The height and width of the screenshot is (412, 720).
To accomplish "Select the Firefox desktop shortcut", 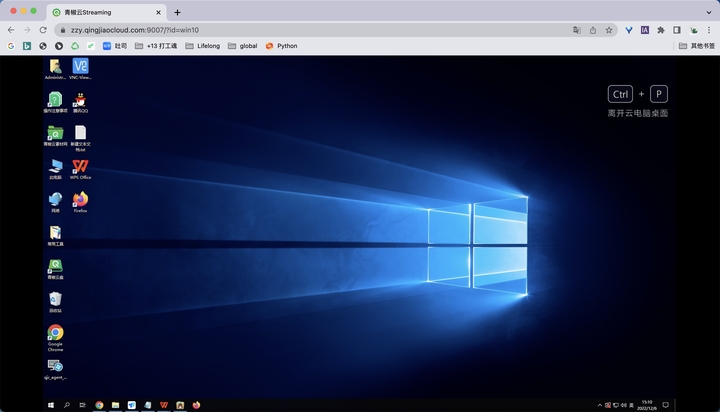I will (x=80, y=200).
